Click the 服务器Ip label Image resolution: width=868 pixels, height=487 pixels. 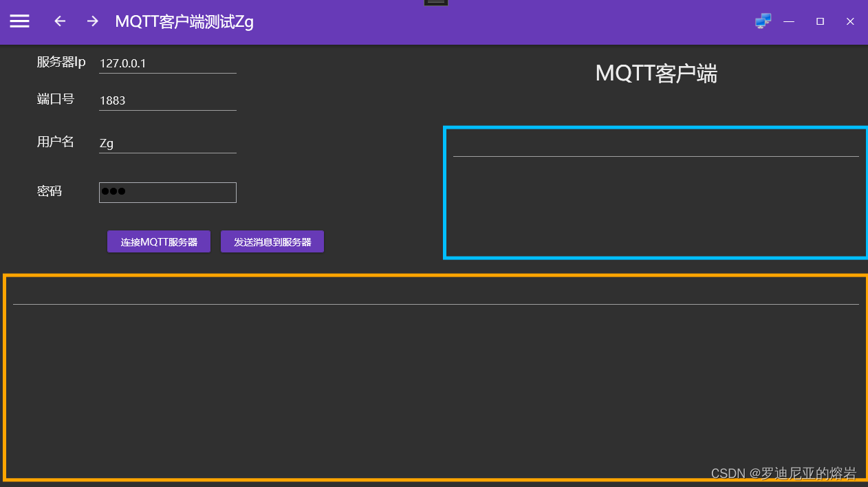pos(61,61)
